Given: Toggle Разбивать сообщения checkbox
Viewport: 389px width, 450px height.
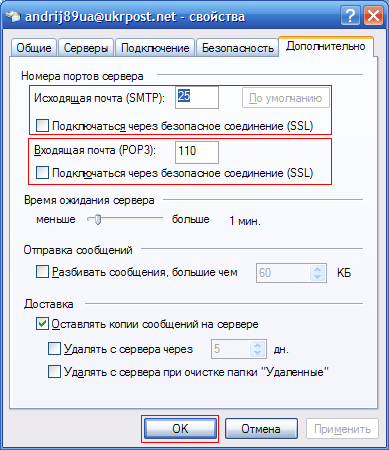Looking at the screenshot, I should tap(42, 272).
